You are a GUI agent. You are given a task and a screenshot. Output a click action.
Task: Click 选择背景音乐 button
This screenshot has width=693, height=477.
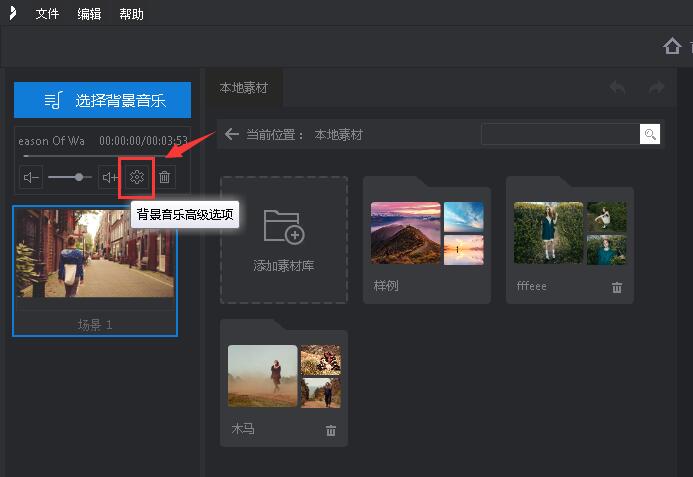(103, 100)
